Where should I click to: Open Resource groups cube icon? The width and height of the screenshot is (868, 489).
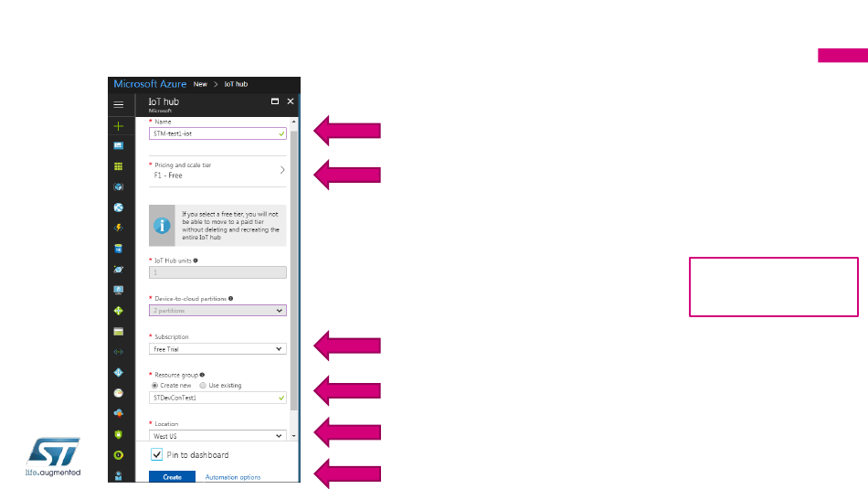tap(119, 186)
